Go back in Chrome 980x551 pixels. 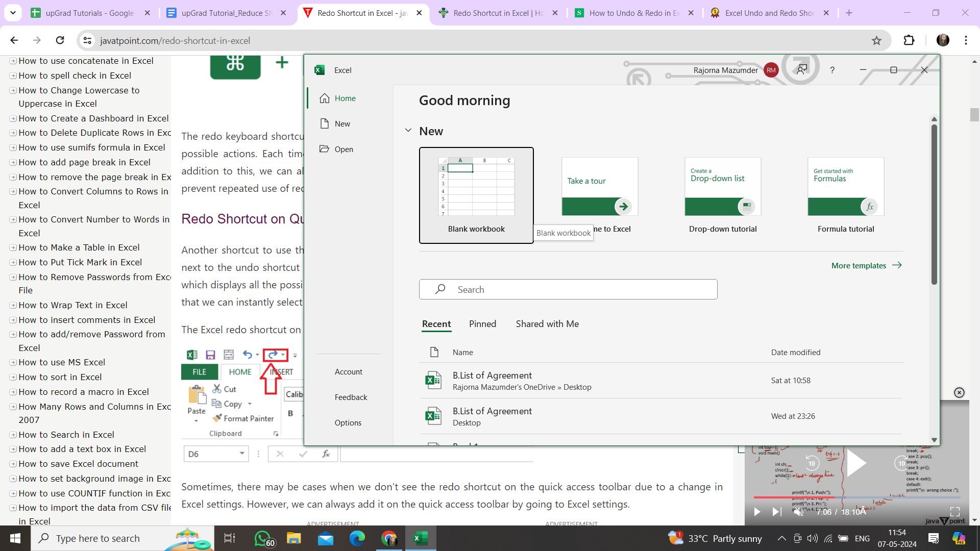[14, 40]
